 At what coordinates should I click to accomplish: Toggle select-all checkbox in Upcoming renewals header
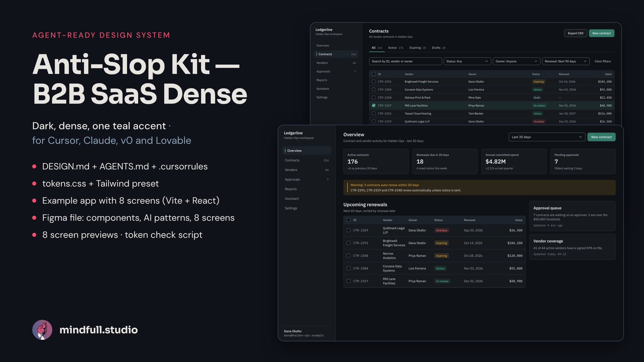pos(348,220)
